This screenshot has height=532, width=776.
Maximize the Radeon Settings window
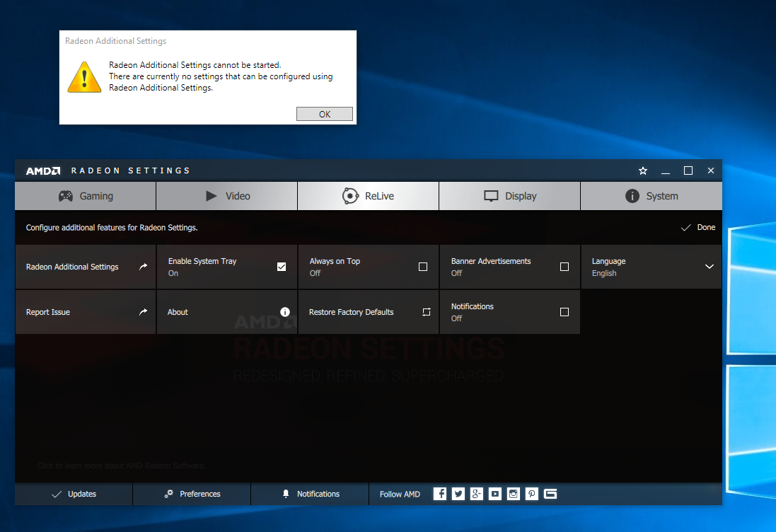point(688,170)
